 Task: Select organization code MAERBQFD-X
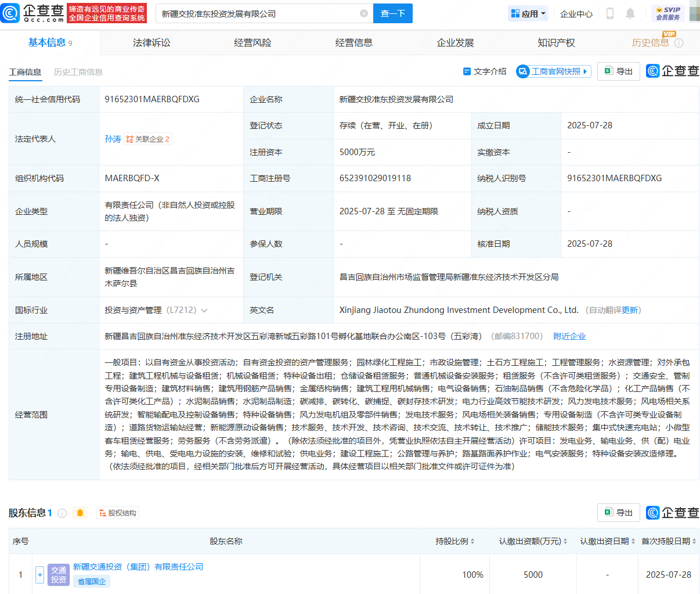click(132, 178)
